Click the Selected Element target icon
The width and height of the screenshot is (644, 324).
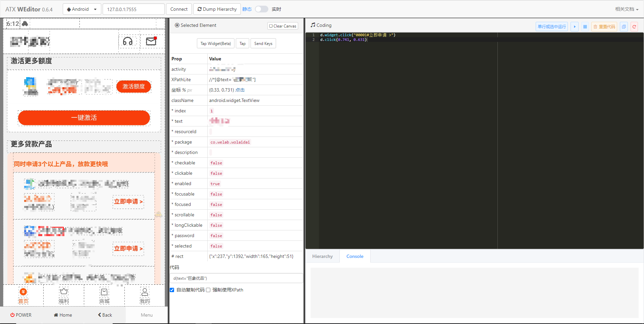[177, 25]
